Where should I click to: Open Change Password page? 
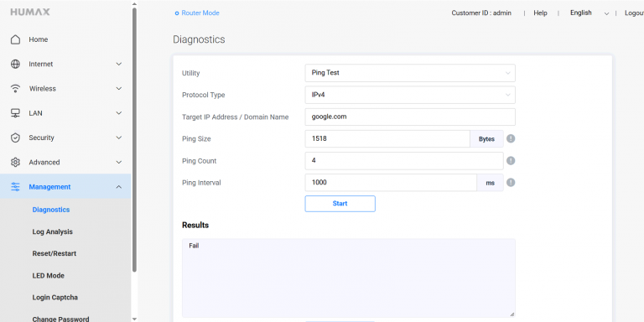click(60, 319)
